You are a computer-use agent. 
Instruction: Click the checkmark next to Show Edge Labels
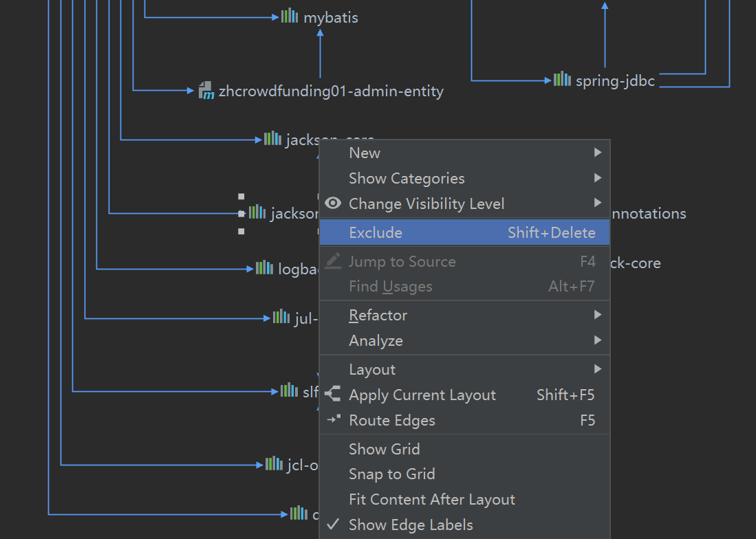(x=333, y=524)
